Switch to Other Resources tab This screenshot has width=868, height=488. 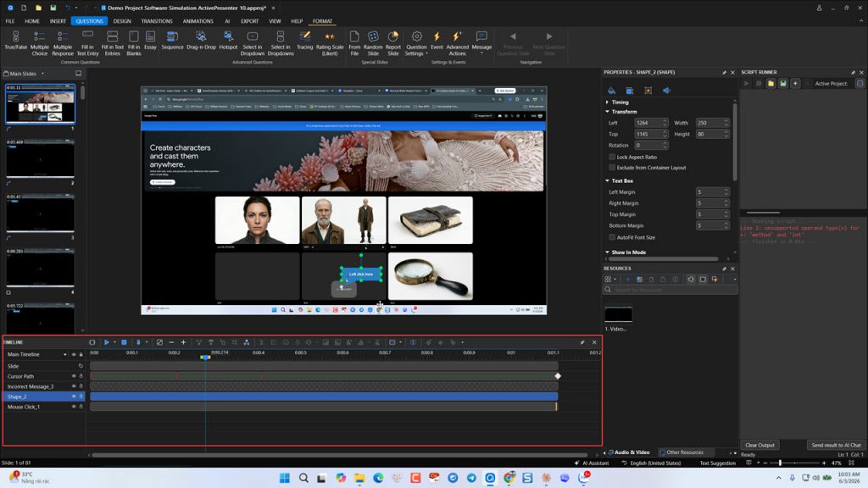click(685, 452)
